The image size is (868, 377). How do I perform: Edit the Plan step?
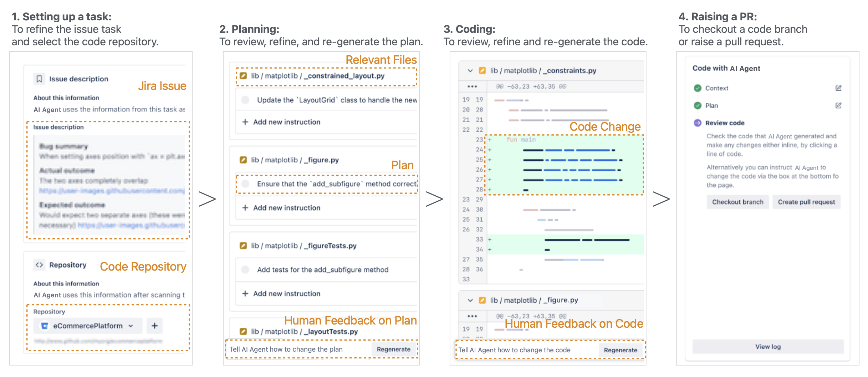pos(838,105)
